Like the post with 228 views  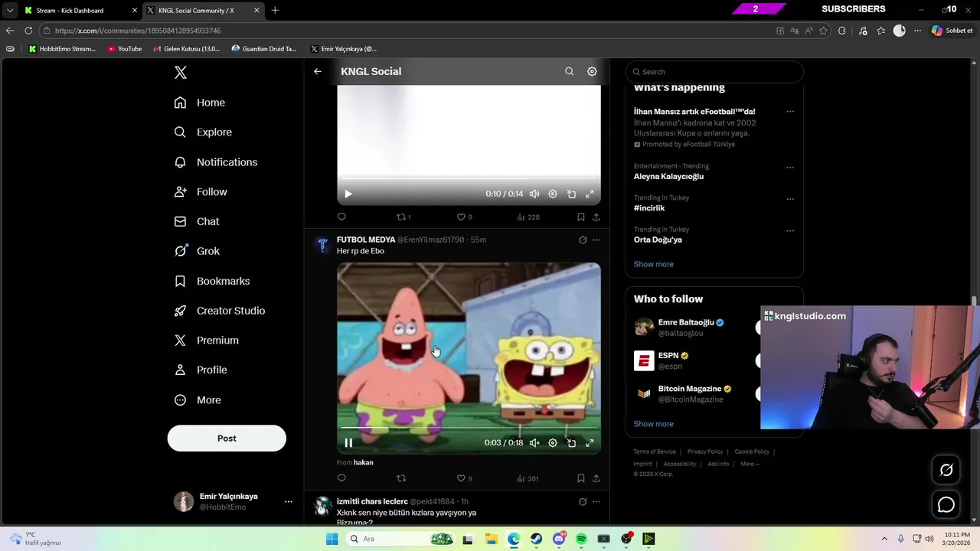tap(464, 217)
